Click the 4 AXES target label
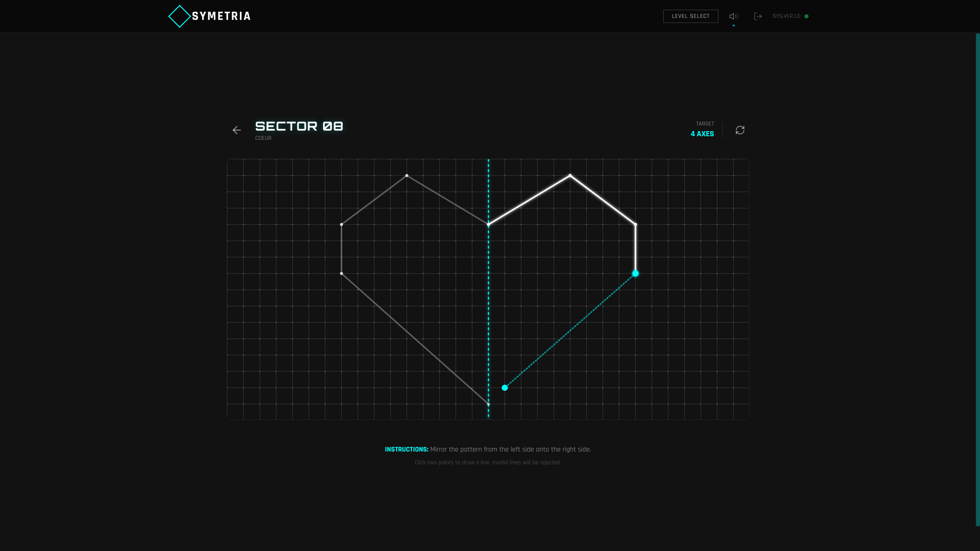The width and height of the screenshot is (980, 551). [x=702, y=134]
